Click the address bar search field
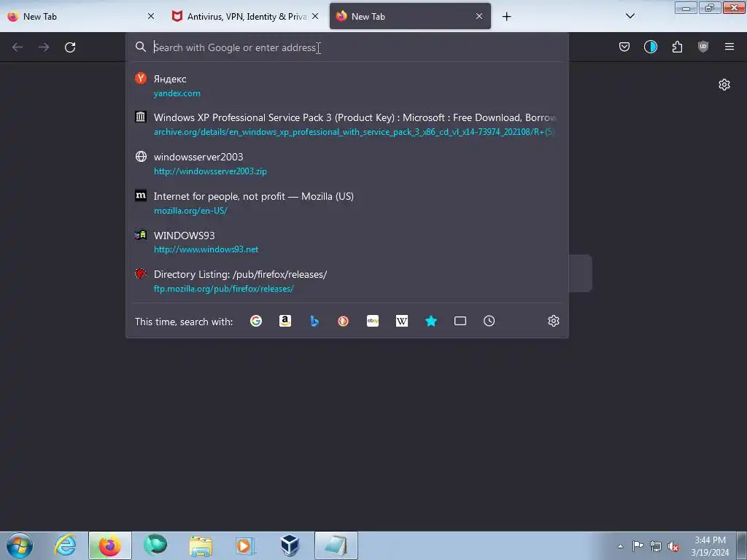747x560 pixels. (347, 47)
